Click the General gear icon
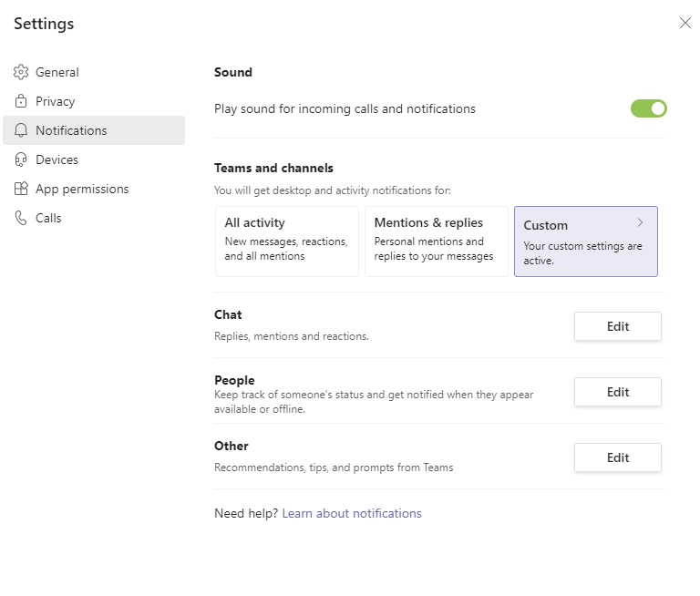The width and height of the screenshot is (700, 596). pyautogui.click(x=20, y=72)
